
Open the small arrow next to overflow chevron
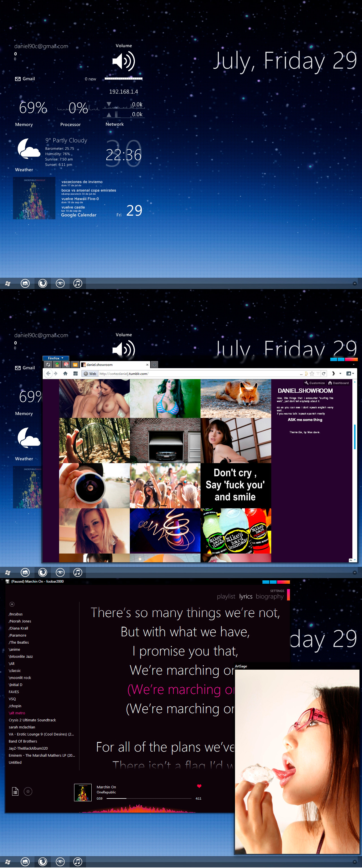[341, 373]
